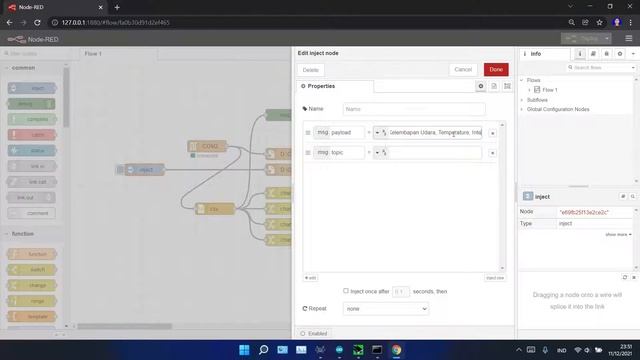The height and width of the screenshot is (360, 640).
Task: Click the Delete button in edit dialog
Action: pyautogui.click(x=310, y=70)
